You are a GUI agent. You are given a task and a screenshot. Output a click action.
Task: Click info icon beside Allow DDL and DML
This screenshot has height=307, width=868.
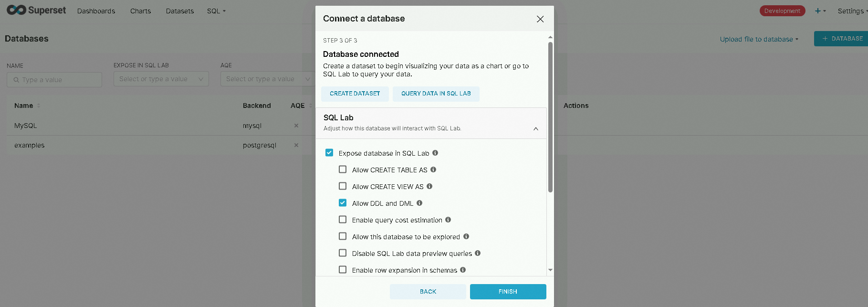coord(419,203)
